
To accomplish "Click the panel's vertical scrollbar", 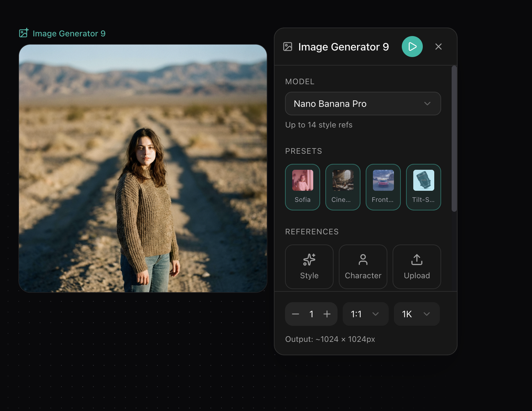I will [454, 139].
